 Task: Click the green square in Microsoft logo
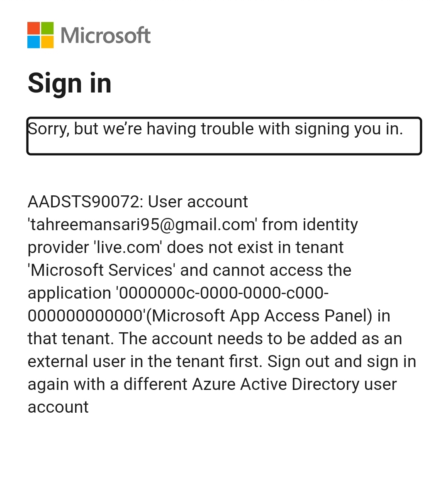tap(47, 28)
